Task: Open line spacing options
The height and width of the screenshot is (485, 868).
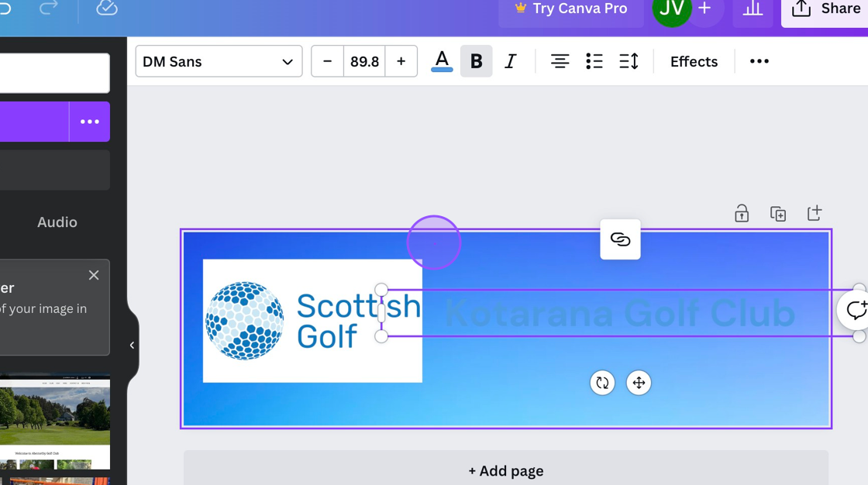Action: click(x=629, y=61)
